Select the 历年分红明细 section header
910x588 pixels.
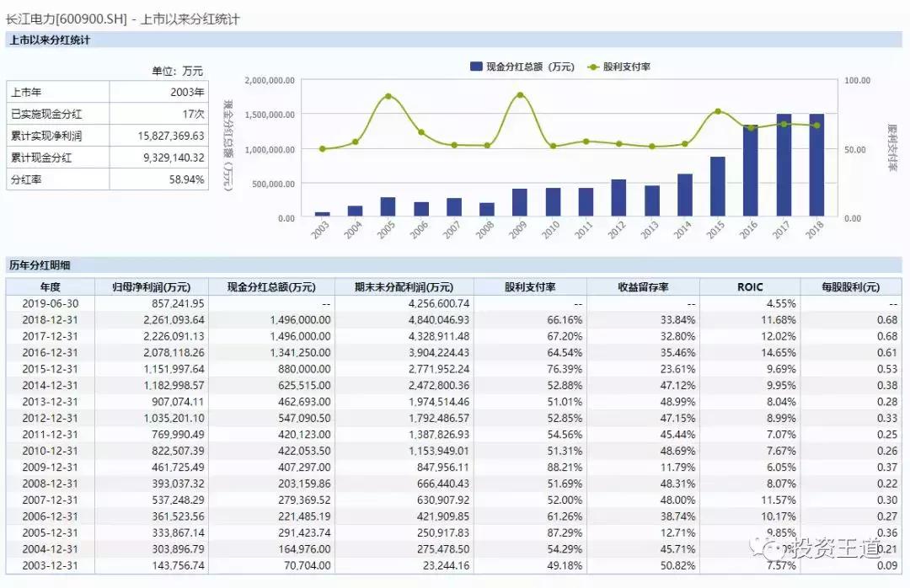40,265
